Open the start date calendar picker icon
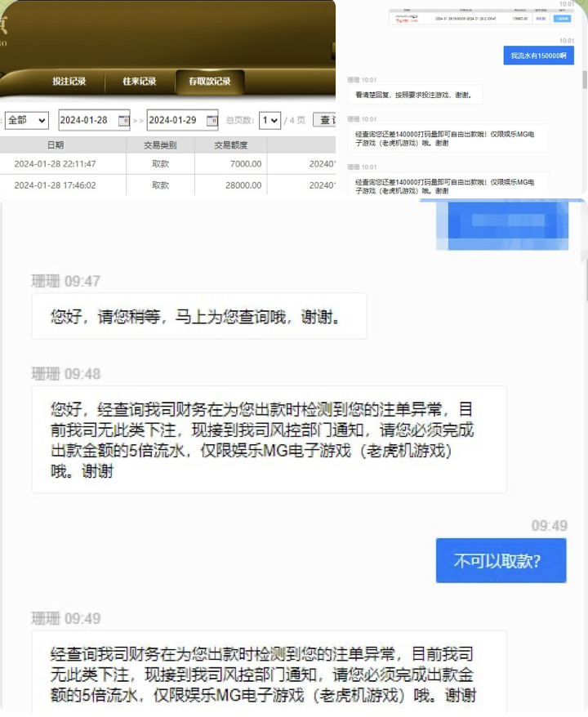 coord(123,120)
